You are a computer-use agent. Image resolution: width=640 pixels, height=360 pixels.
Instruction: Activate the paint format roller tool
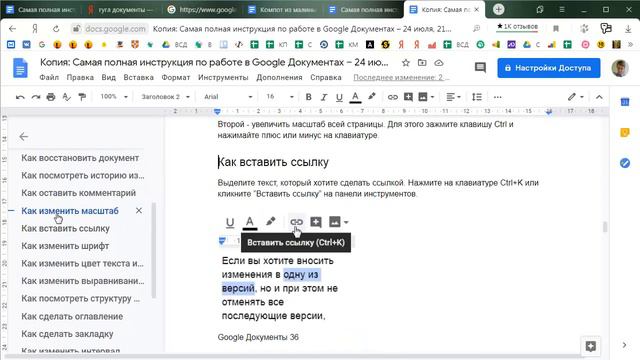tap(82, 97)
